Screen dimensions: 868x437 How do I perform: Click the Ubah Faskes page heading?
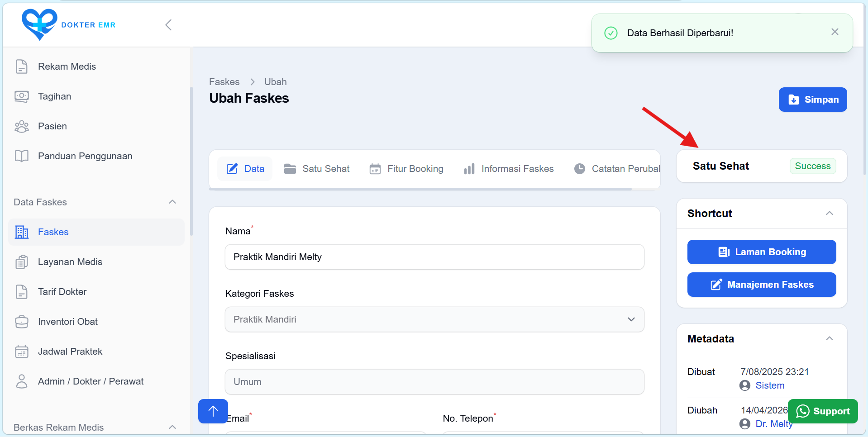pyautogui.click(x=249, y=98)
